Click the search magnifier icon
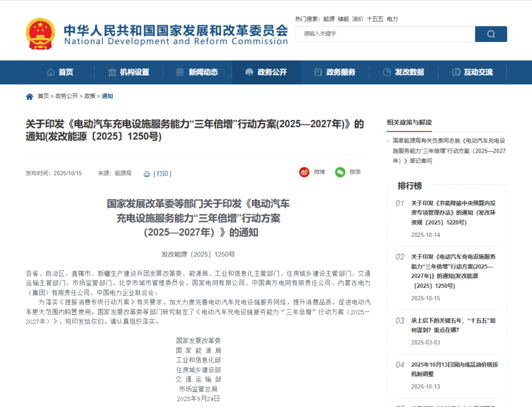 (x=490, y=34)
